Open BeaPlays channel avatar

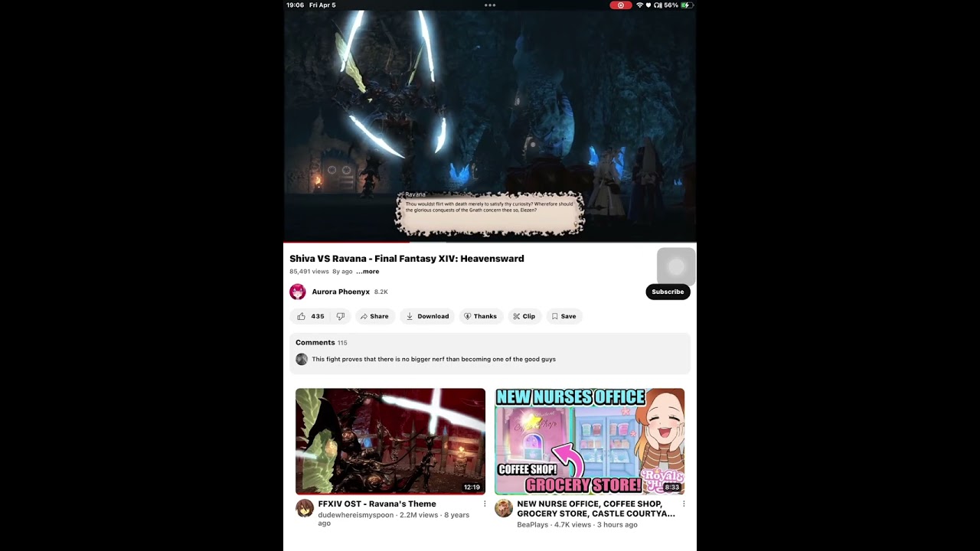point(504,508)
